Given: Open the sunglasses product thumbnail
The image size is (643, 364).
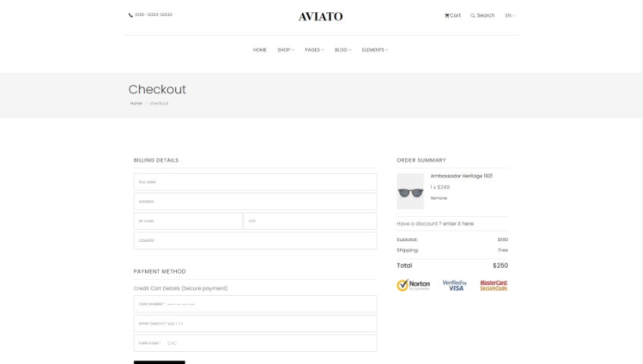Looking at the screenshot, I should (x=410, y=191).
